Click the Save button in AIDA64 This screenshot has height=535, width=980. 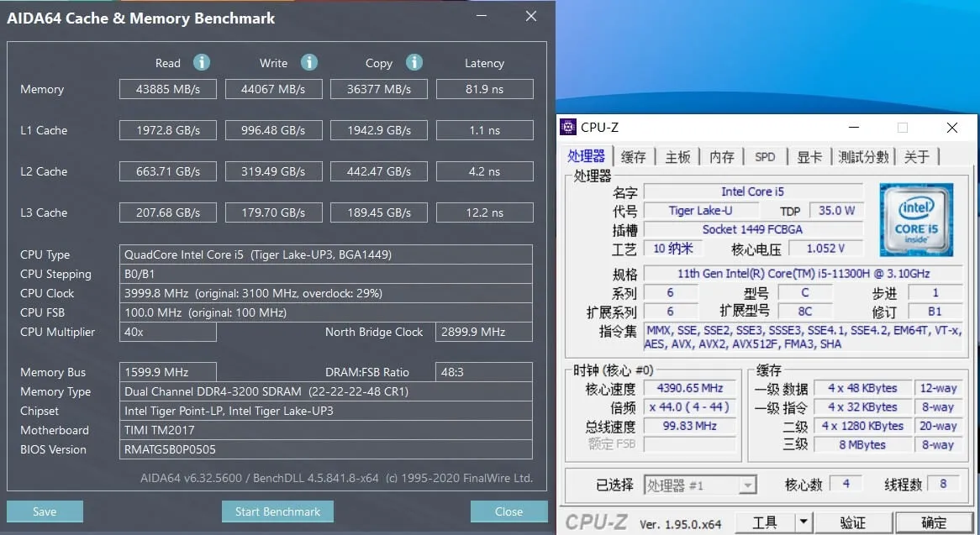pyautogui.click(x=45, y=511)
